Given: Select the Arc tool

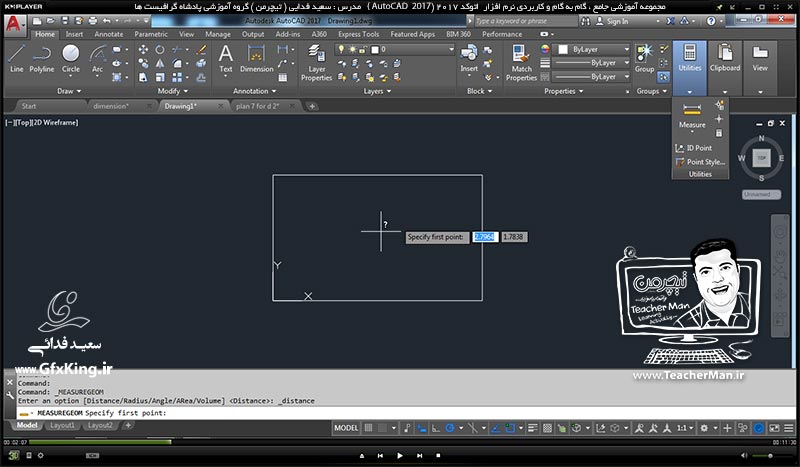Looking at the screenshot, I should [97, 58].
